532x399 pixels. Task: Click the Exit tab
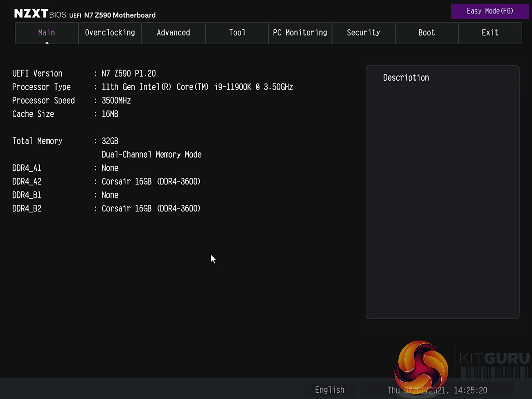click(490, 33)
